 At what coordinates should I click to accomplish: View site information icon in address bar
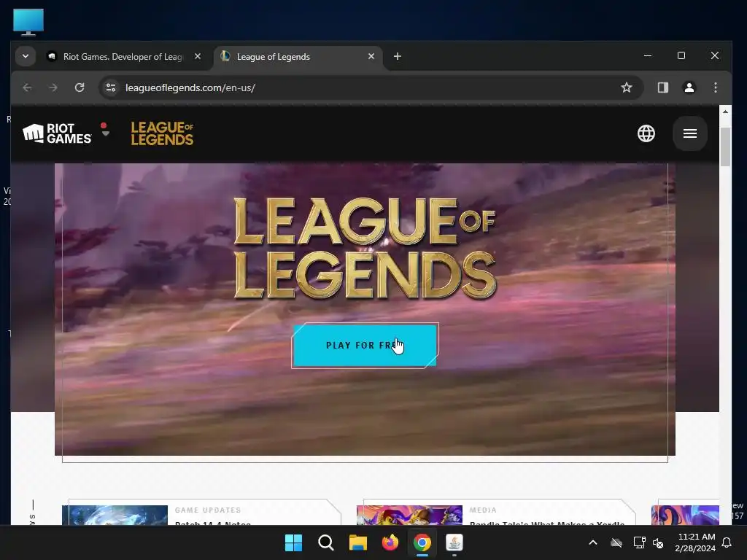click(111, 87)
